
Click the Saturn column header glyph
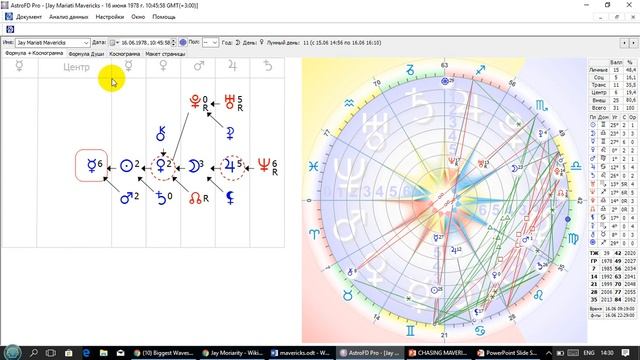tap(268, 66)
